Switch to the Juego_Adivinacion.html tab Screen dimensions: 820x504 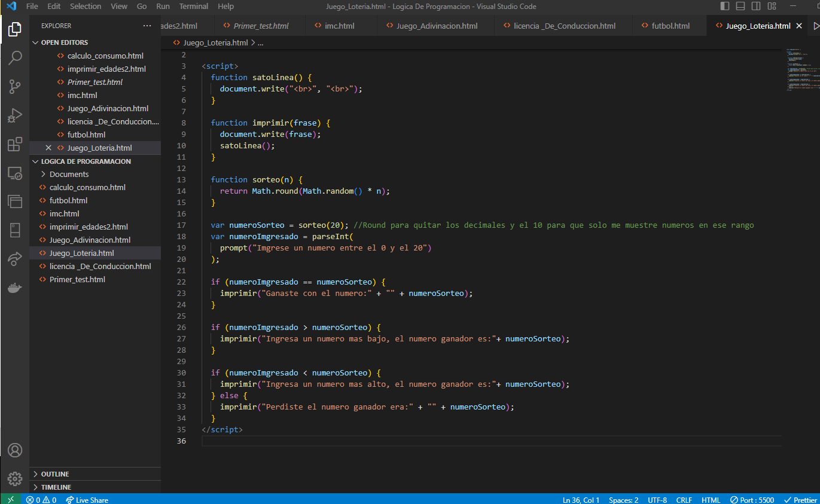437,26
